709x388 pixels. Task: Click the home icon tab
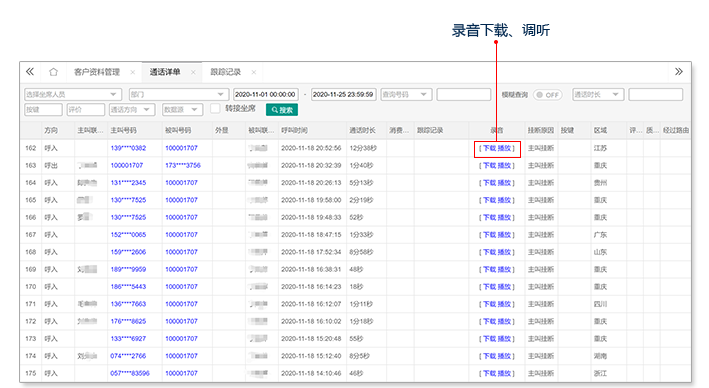coord(53,72)
